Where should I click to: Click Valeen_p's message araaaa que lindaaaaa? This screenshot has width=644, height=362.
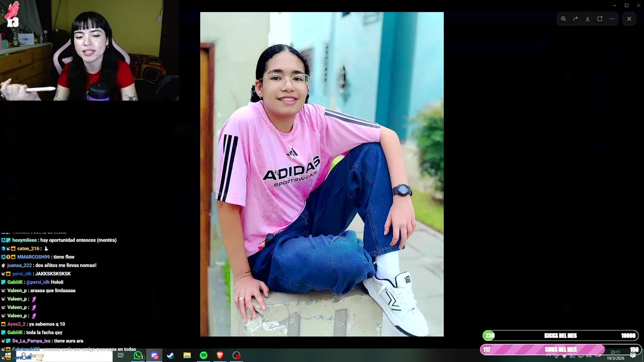click(53, 291)
